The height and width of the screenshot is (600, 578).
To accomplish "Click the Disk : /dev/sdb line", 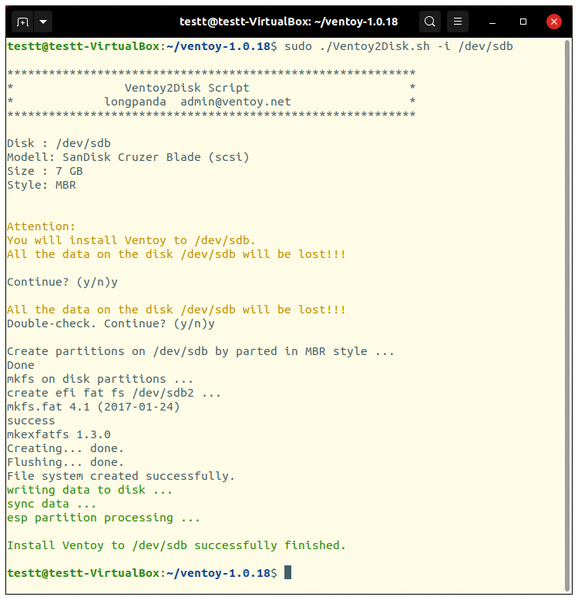I will [x=59, y=143].
